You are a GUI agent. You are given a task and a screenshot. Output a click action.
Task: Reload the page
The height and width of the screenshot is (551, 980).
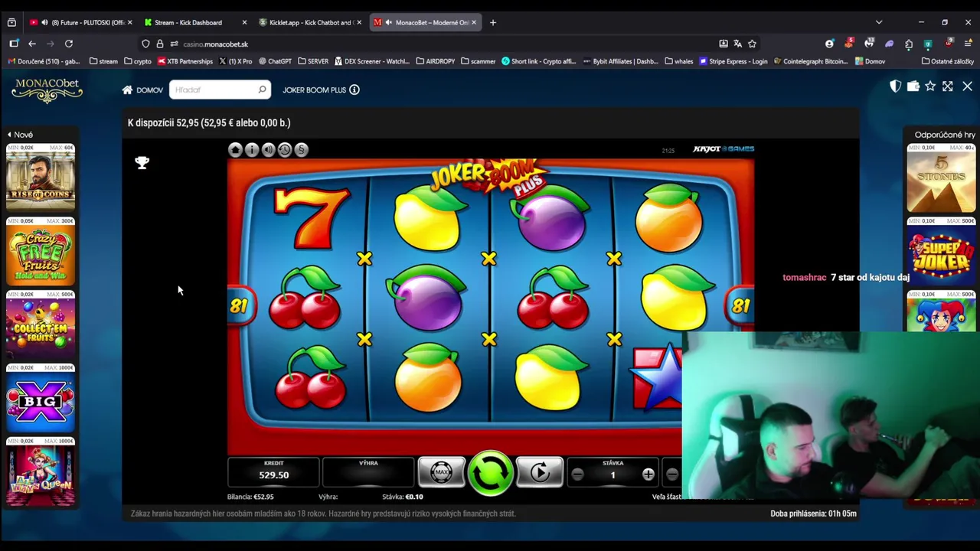[x=69, y=44]
